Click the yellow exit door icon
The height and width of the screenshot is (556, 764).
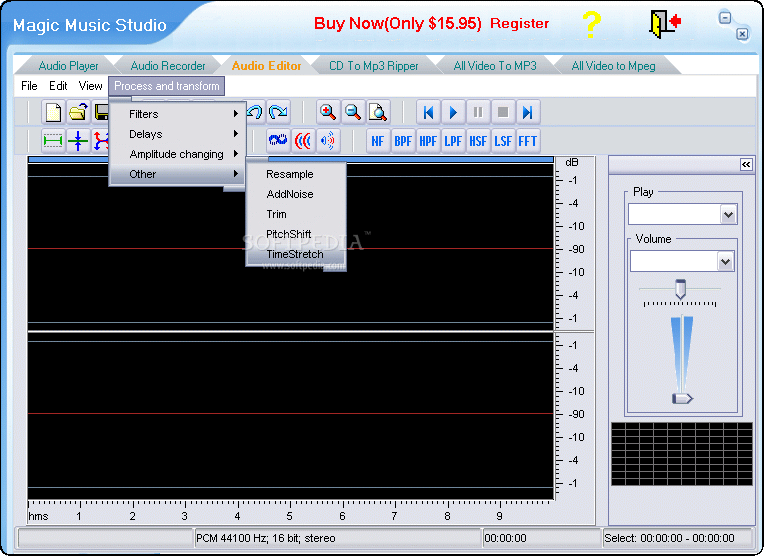point(665,24)
